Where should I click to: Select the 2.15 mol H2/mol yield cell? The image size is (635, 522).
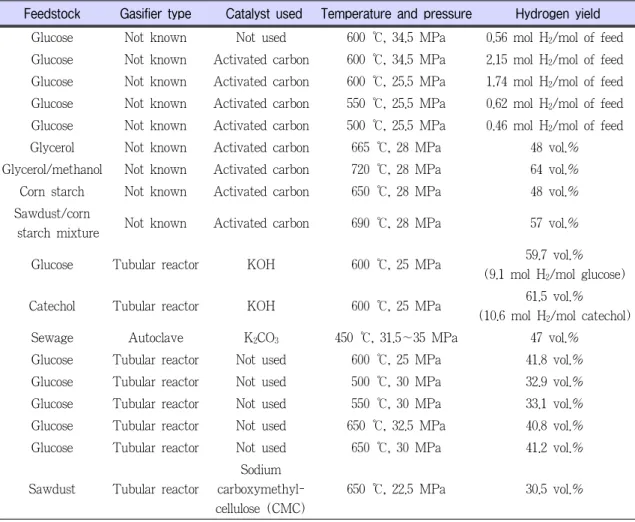pyautogui.click(x=554, y=60)
